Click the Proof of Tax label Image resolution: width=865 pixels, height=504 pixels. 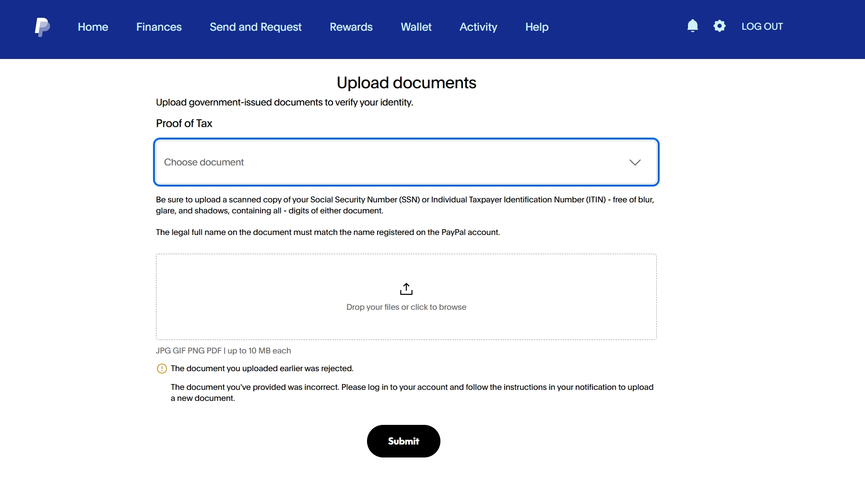184,124
